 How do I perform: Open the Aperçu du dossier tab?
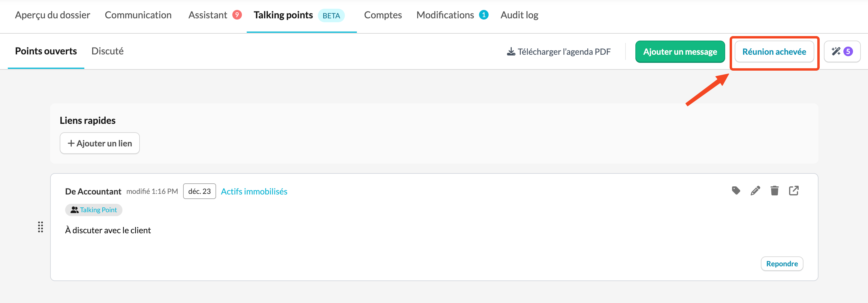[x=53, y=15]
